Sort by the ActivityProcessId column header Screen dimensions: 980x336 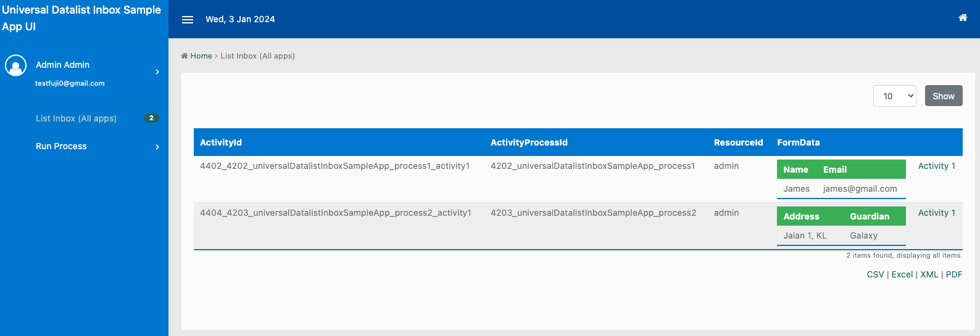pyautogui.click(x=529, y=142)
